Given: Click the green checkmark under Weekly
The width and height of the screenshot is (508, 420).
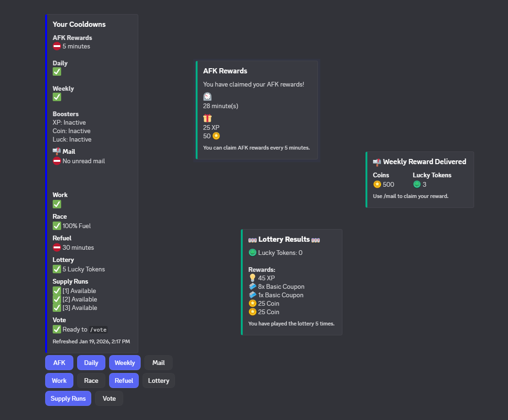Looking at the screenshot, I should tap(57, 97).
